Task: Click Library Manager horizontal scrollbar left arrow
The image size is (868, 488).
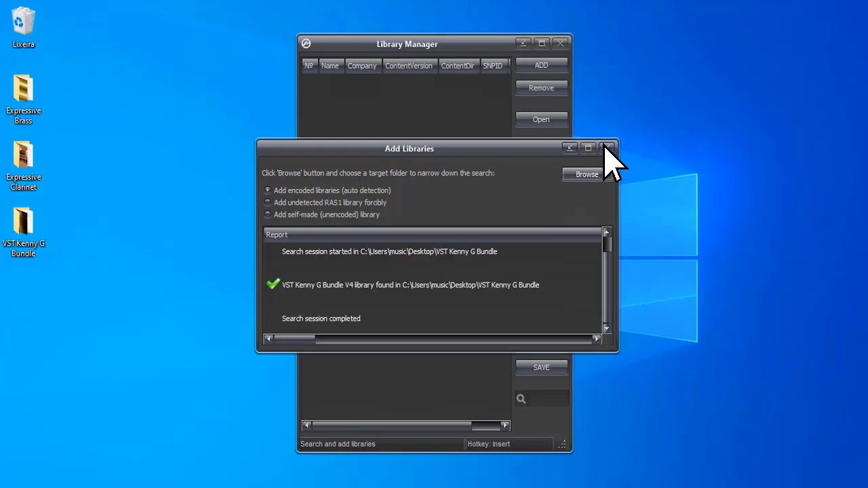Action: coord(307,426)
